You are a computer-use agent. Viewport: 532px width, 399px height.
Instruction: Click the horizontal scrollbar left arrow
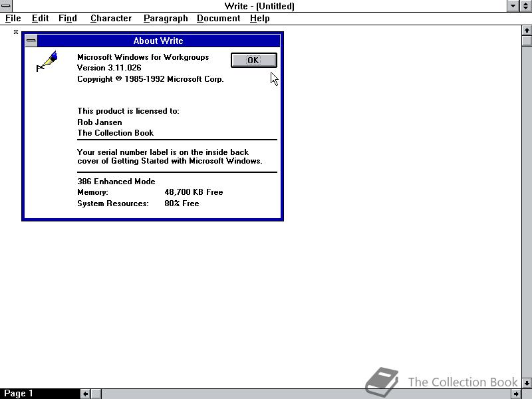(86, 394)
